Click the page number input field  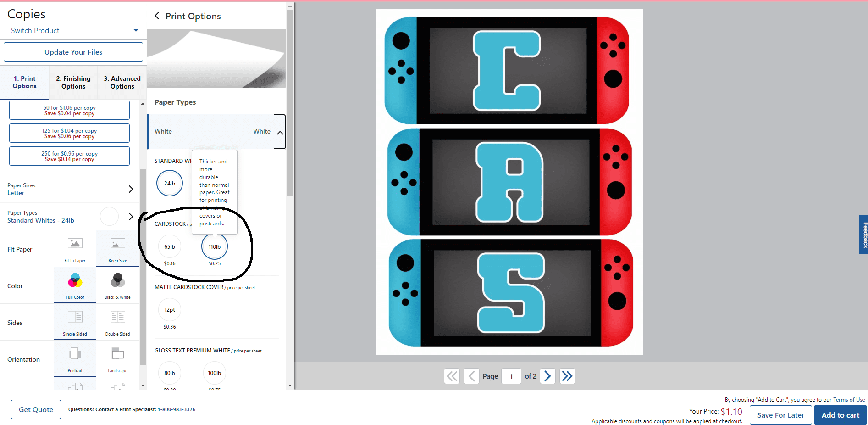click(511, 376)
